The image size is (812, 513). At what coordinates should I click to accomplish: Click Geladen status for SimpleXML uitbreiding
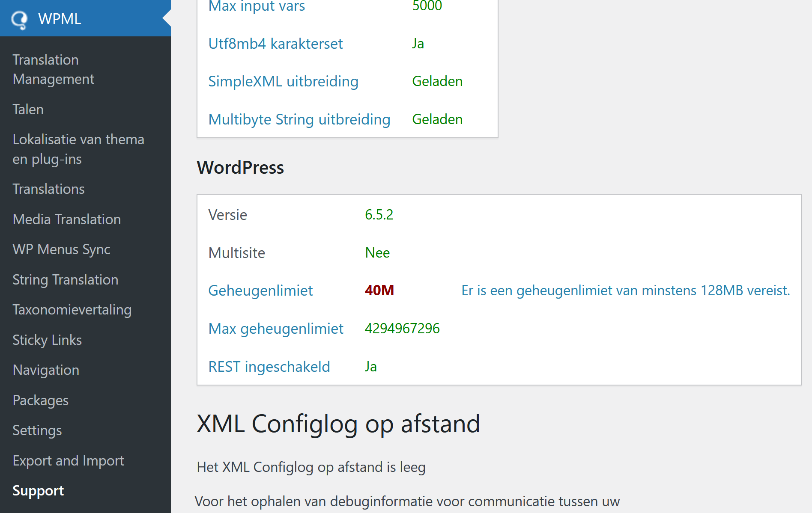(x=437, y=81)
